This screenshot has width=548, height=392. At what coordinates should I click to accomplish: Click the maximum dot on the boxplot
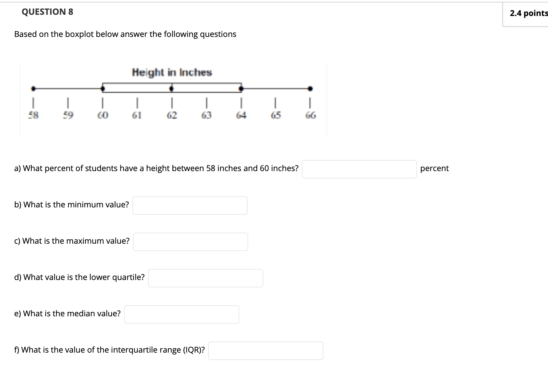click(x=310, y=89)
